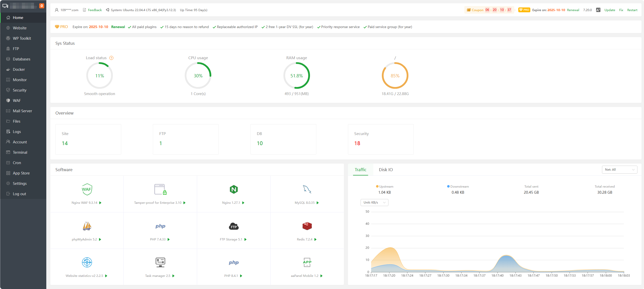Switch to the Traffic tab
Image resolution: width=644 pixels, height=289 pixels.
point(360,170)
